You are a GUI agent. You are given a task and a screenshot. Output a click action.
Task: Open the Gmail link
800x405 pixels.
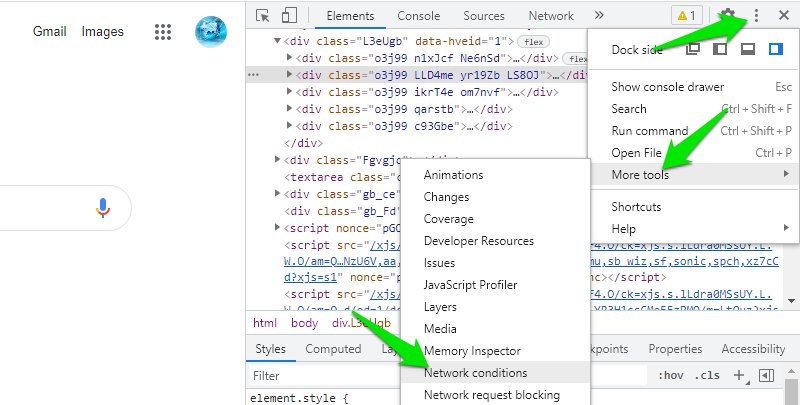pyautogui.click(x=49, y=31)
